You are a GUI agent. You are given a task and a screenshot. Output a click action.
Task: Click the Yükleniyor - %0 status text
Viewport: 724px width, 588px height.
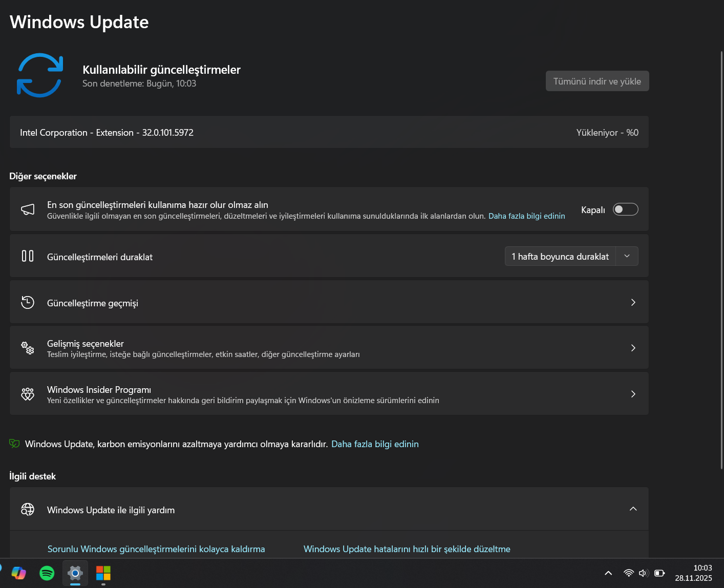pyautogui.click(x=607, y=133)
